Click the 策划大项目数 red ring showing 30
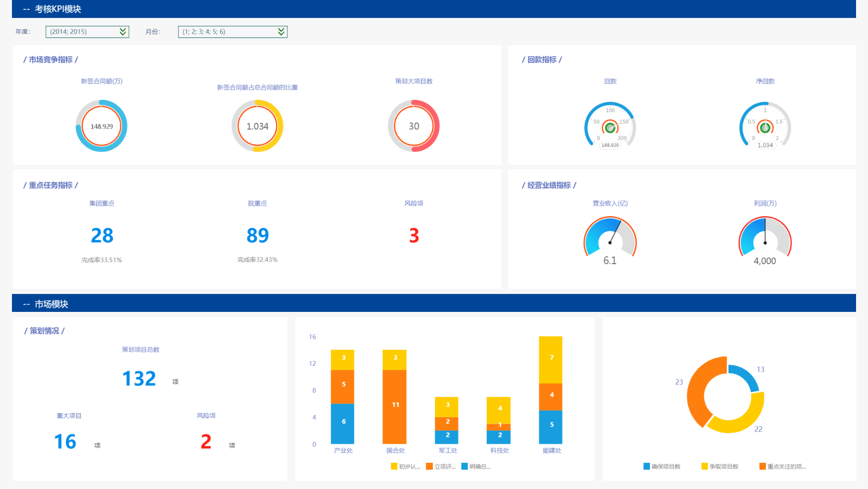868x489 pixels. 414,126
